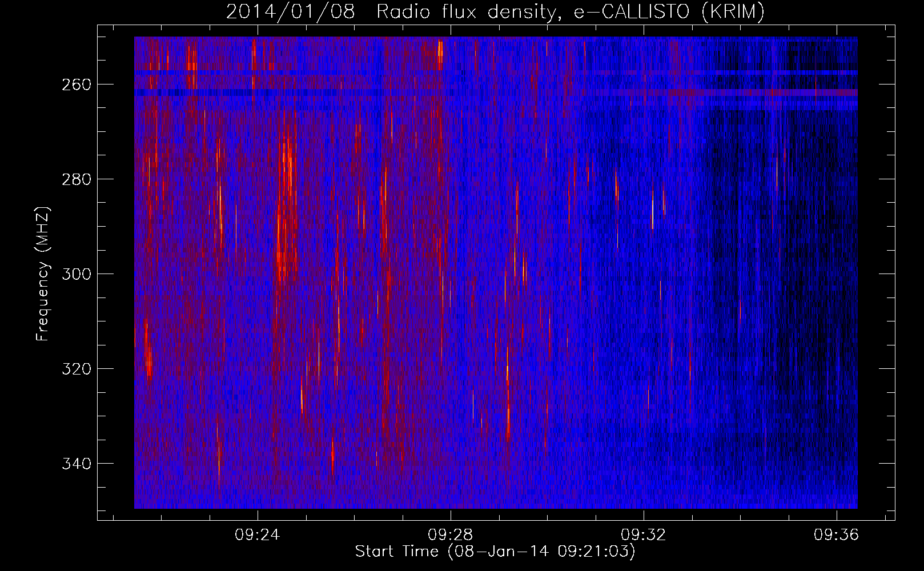The width and height of the screenshot is (924, 571).
Task: Click the 320 frequency axis label
Action: coord(77,369)
